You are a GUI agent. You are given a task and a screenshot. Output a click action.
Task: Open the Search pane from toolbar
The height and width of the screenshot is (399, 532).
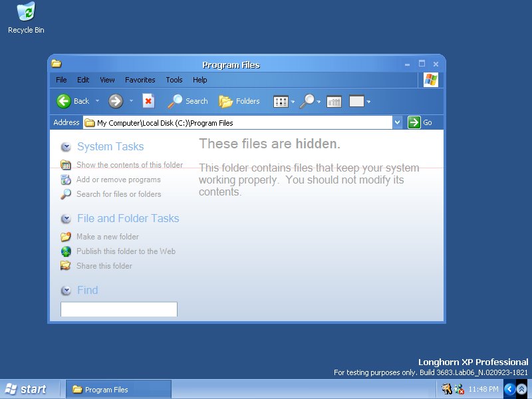pos(188,101)
